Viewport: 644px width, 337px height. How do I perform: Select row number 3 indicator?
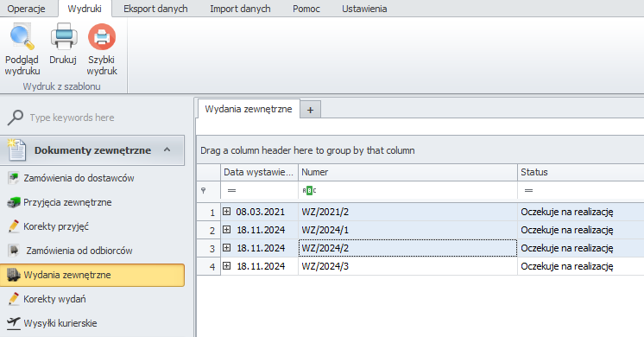209,248
